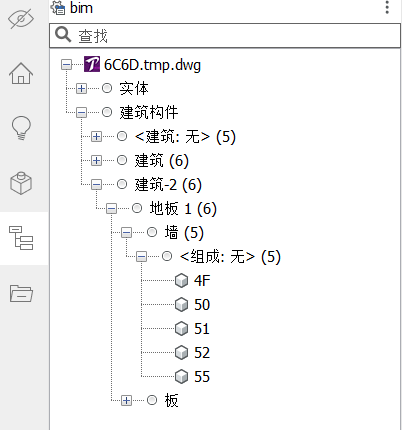Screen dimensions: 402x430
Task: Expand the 板 tree node
Action: point(126,400)
